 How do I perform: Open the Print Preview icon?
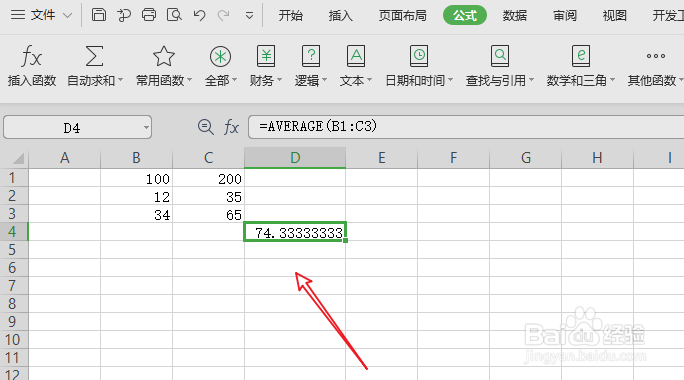(x=174, y=15)
